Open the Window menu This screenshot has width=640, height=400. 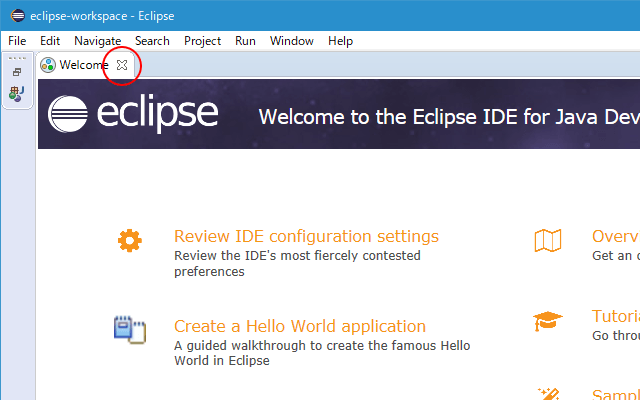[x=292, y=41]
